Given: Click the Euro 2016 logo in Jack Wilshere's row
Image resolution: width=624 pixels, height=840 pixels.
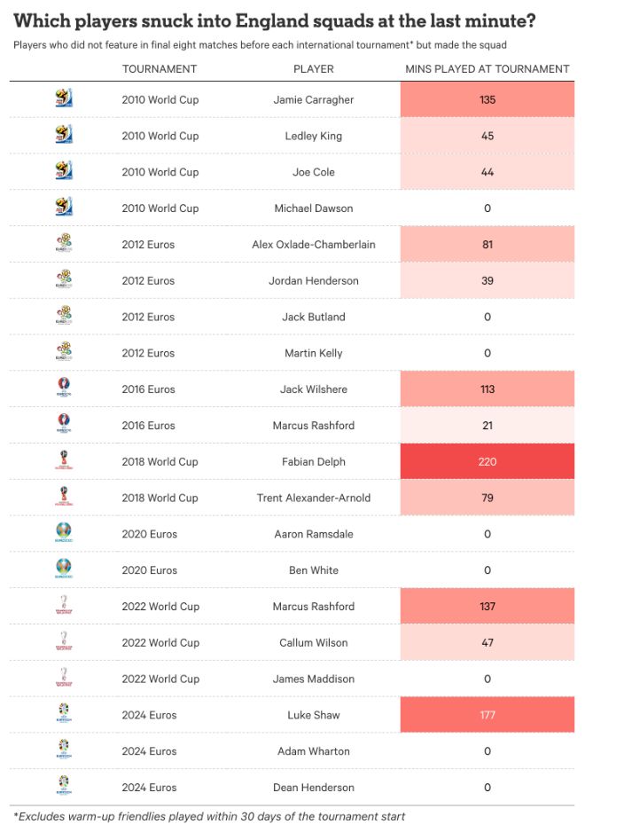Looking at the screenshot, I should [63, 389].
